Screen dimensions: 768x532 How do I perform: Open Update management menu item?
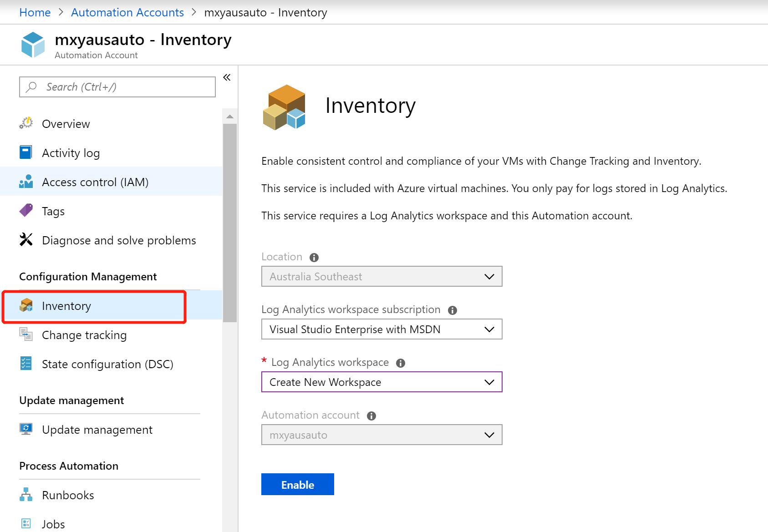112,430
